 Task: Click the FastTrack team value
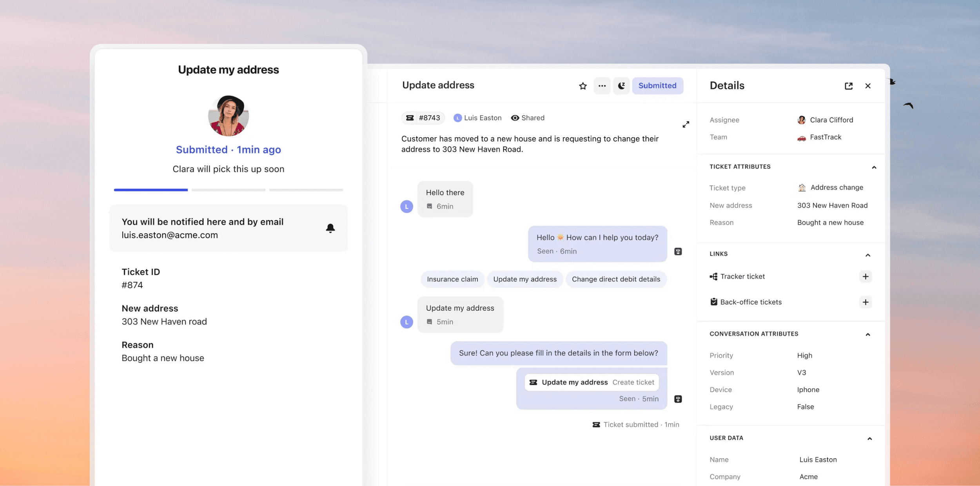tap(826, 137)
